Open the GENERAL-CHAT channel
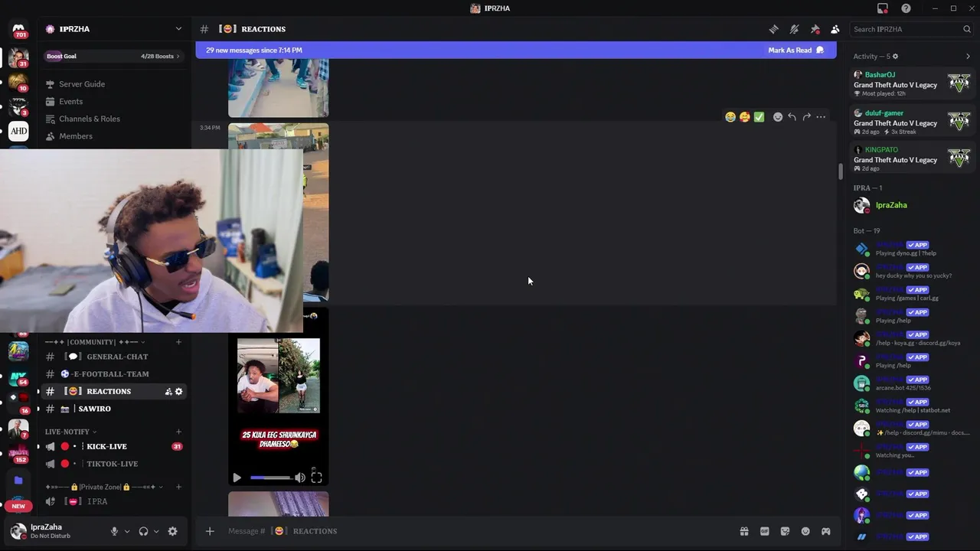980x551 pixels. [x=113, y=357]
